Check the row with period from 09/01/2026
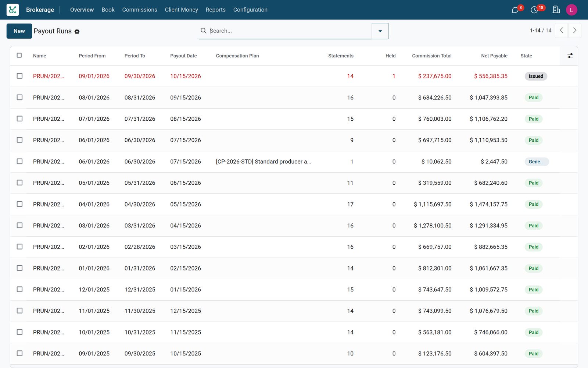 click(x=19, y=76)
